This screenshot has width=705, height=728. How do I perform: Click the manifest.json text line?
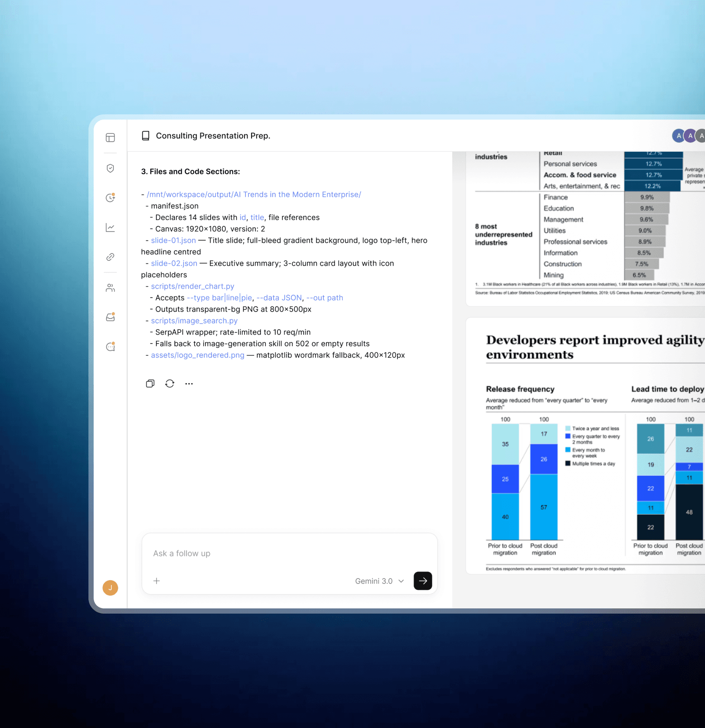175,206
